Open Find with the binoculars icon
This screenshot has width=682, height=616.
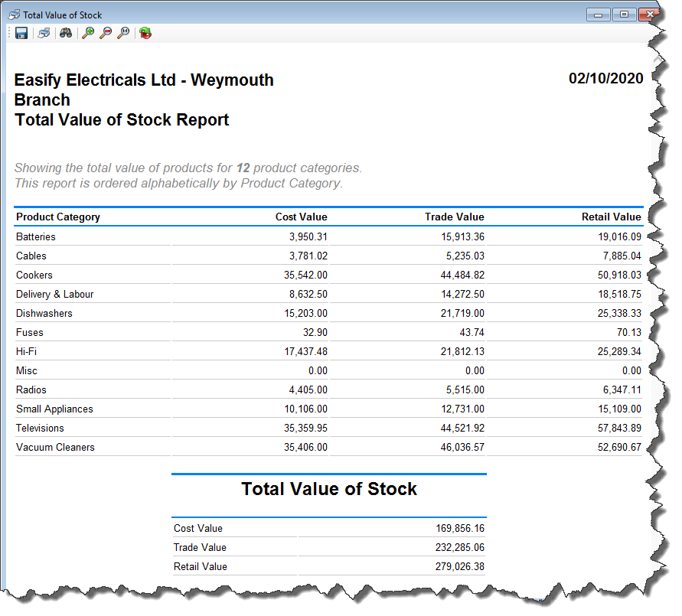pos(66,33)
